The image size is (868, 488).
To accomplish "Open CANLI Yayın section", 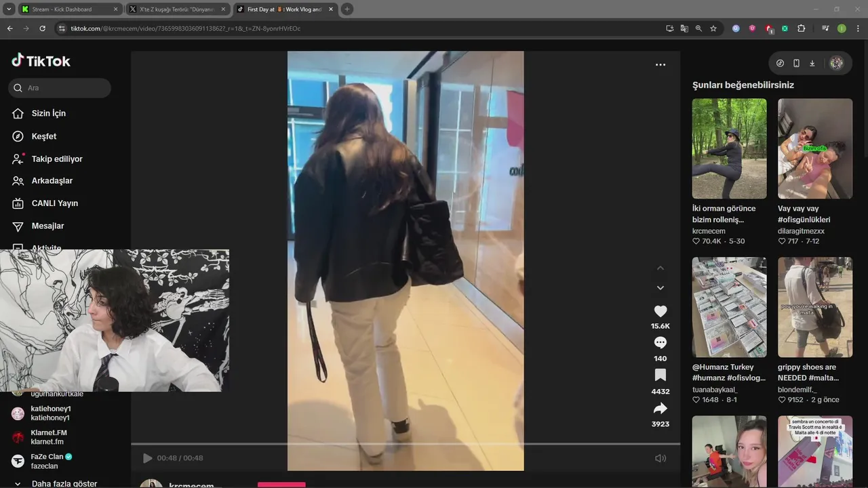I will (x=55, y=203).
